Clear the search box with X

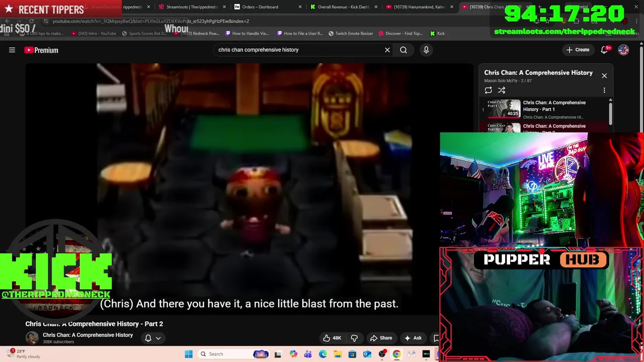click(x=387, y=50)
